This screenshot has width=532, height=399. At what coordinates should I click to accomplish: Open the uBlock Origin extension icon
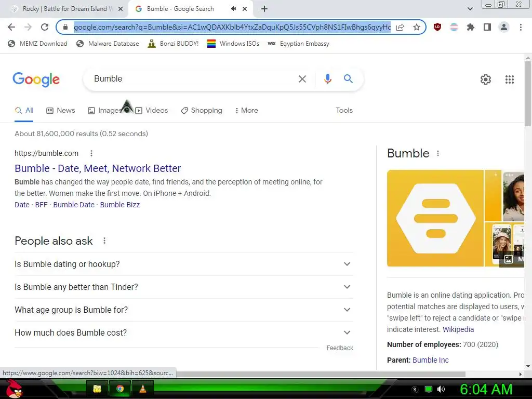[437, 27]
